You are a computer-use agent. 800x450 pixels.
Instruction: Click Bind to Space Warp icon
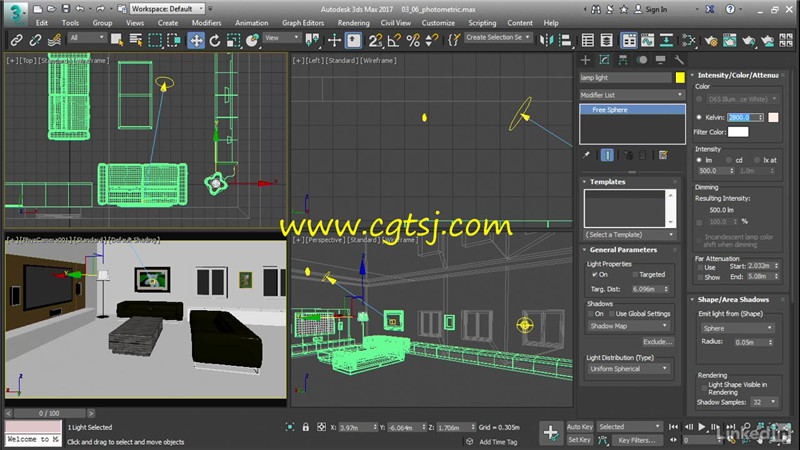coord(54,40)
